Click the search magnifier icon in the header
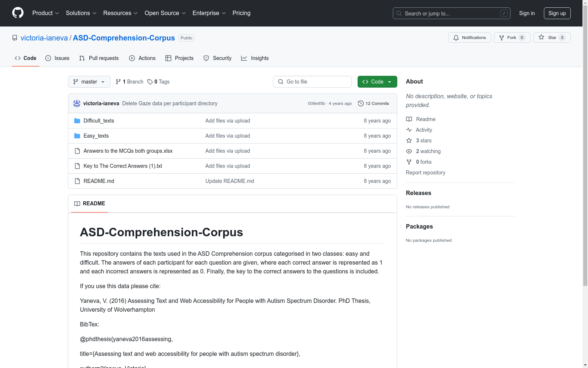This screenshot has height=368, width=588. pos(399,13)
